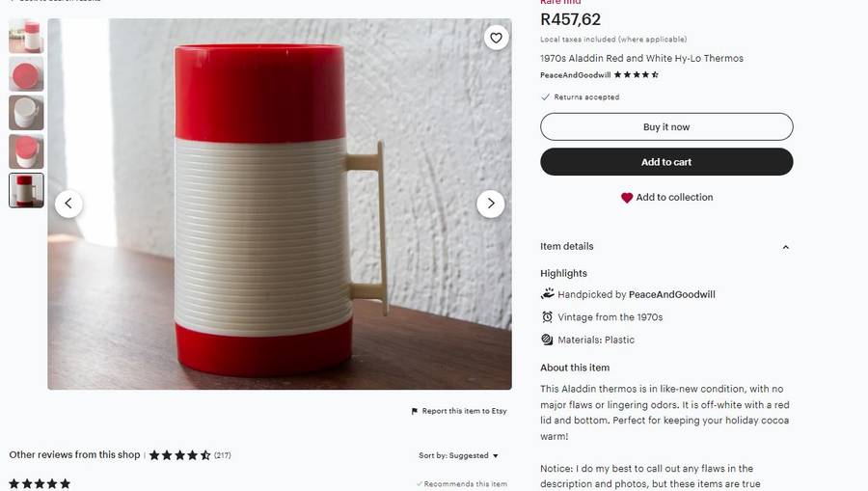Select the fourth thumbnail image
This screenshot has width=868, height=491.
click(x=26, y=151)
